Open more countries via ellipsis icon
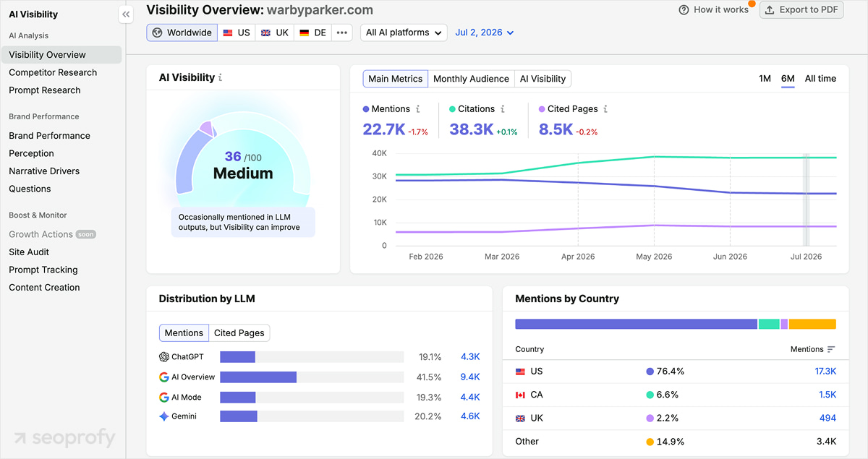868x459 pixels. [x=342, y=33]
